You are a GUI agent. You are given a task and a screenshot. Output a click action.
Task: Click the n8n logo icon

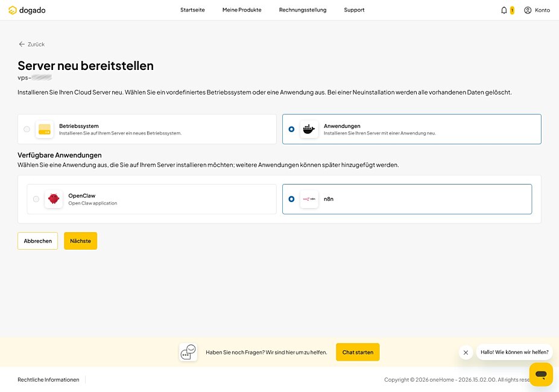[x=309, y=199]
